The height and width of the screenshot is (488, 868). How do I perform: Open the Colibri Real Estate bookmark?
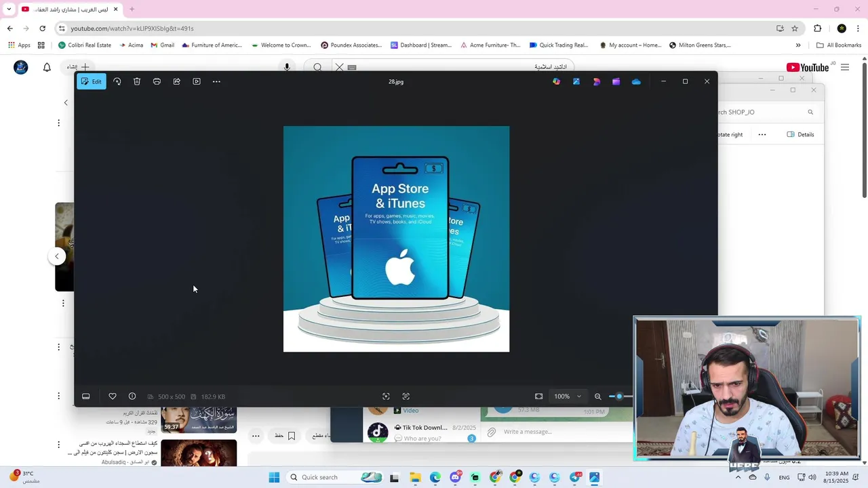click(x=85, y=45)
